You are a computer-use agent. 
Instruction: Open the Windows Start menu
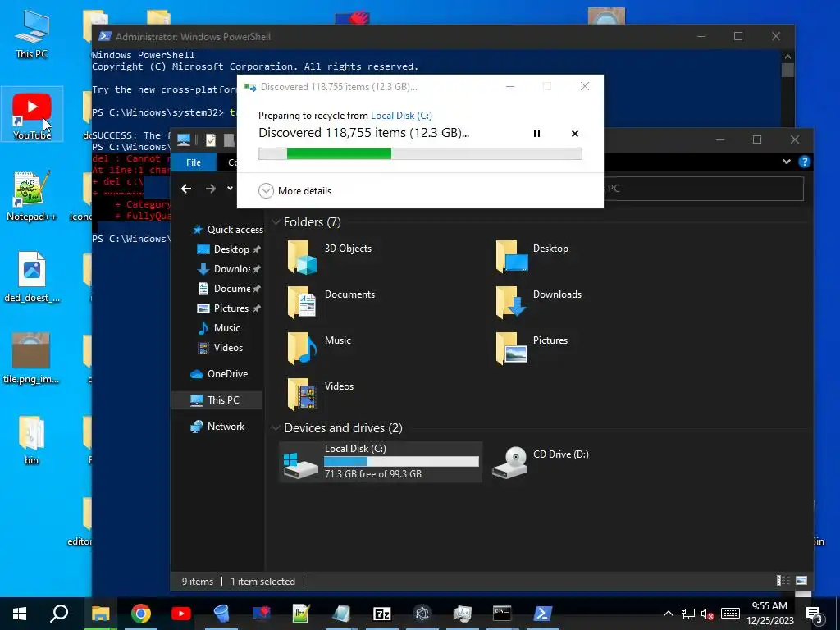20,614
